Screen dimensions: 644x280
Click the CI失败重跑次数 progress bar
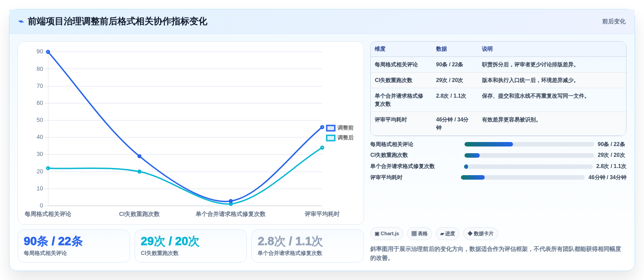(x=529, y=155)
